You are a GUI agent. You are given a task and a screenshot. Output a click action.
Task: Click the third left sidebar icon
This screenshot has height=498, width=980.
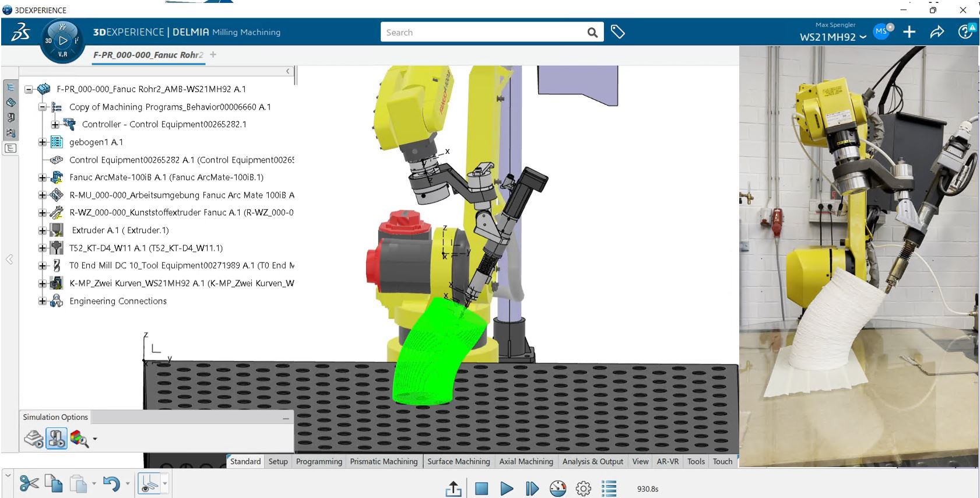(10, 118)
